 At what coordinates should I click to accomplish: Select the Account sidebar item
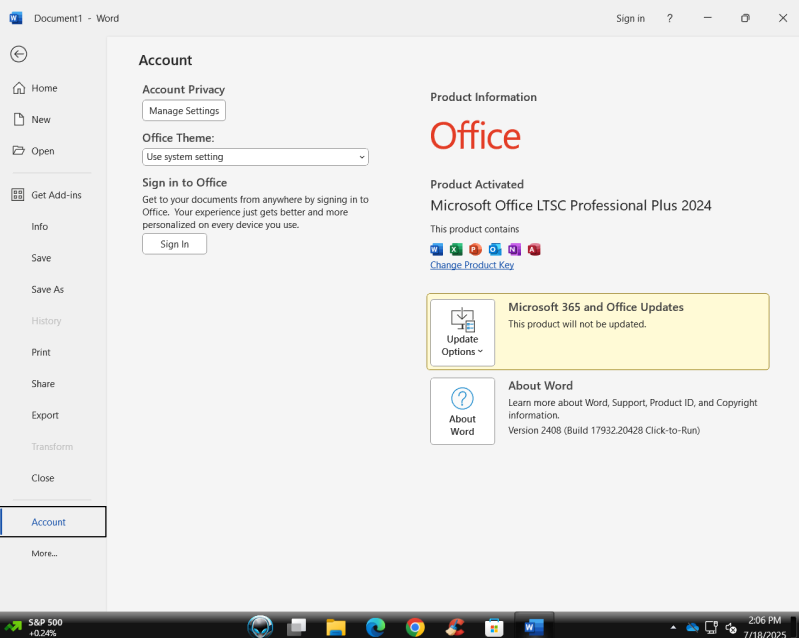[53, 522]
